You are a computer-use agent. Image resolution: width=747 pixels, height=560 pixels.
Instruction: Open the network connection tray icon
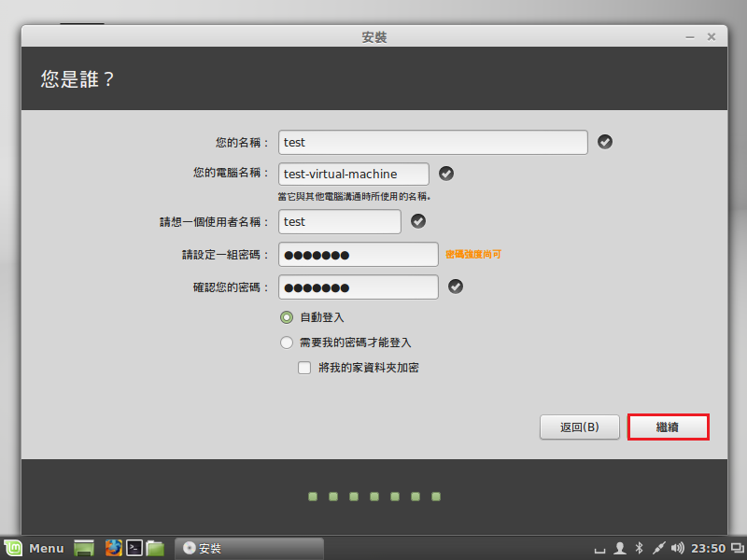tap(658, 548)
